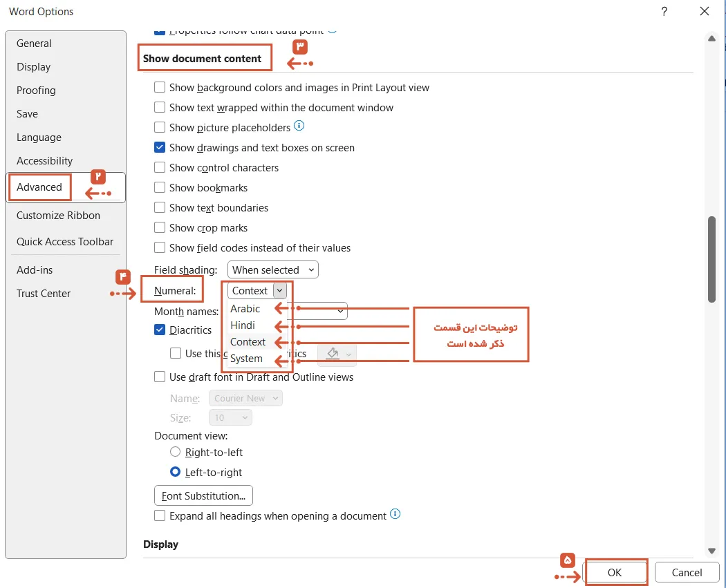Collapse the Numeral dropdown arrow
The width and height of the screenshot is (726, 588).
[279, 290]
